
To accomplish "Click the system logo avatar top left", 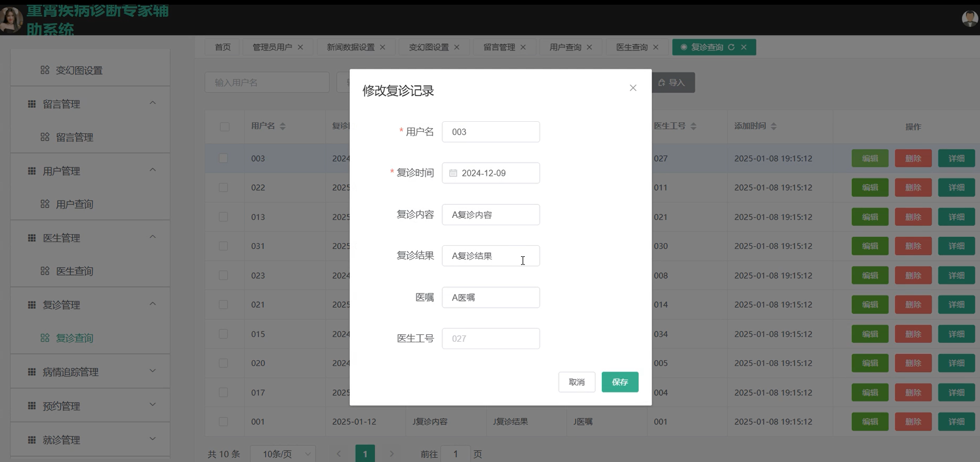I will coord(11,19).
